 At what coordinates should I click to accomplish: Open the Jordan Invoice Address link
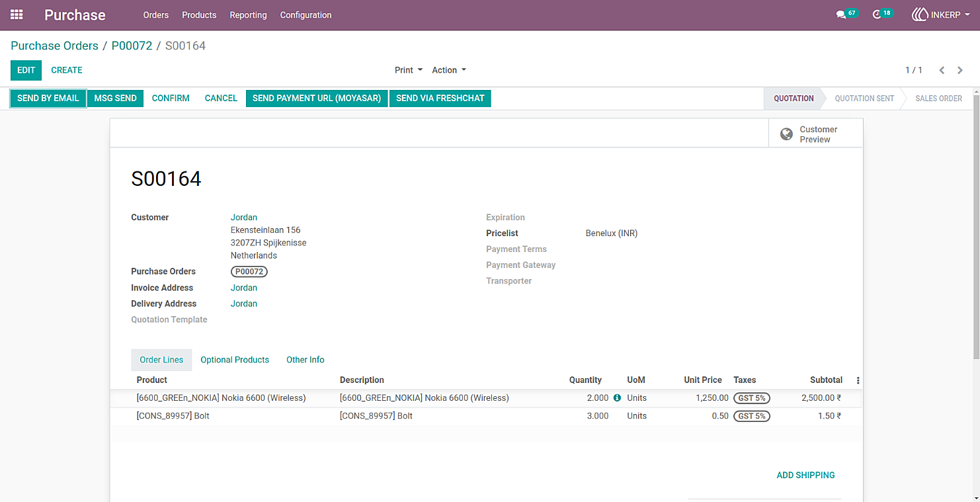tap(244, 288)
